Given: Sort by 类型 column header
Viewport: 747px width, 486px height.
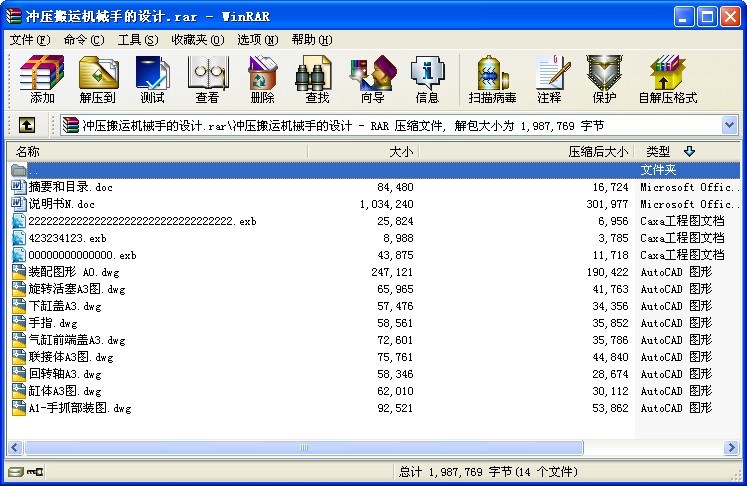Looking at the screenshot, I should click(659, 151).
